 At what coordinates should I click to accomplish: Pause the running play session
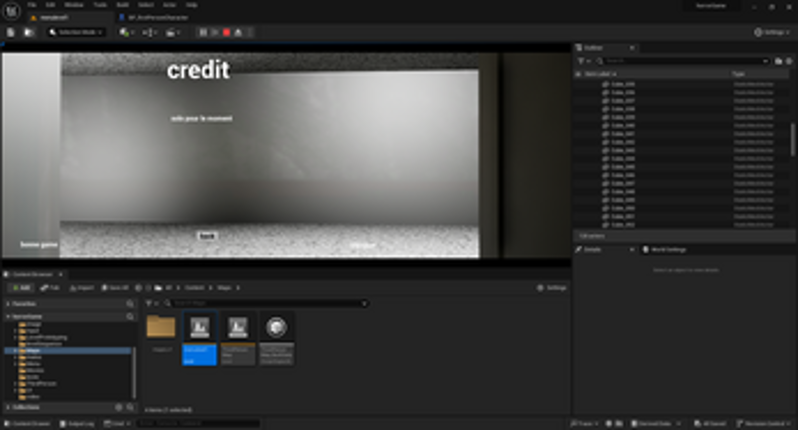203,32
